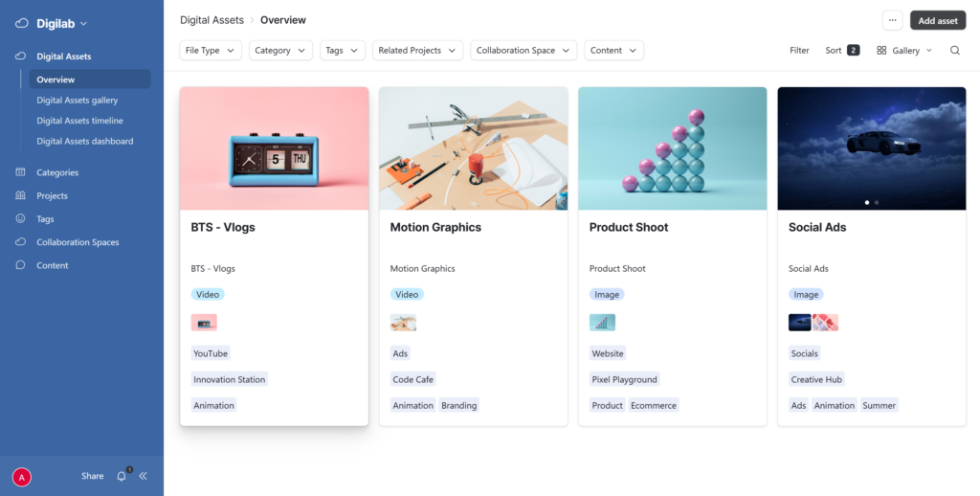Click small file thumbnail in Motion Graphics card
The height and width of the screenshot is (496, 980).
[x=403, y=323]
